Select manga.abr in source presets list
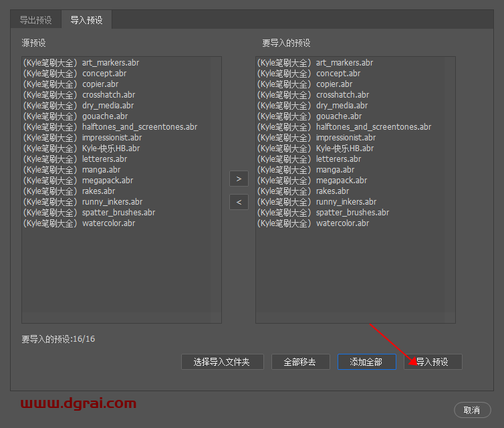The width and height of the screenshot is (504, 428). click(x=72, y=169)
